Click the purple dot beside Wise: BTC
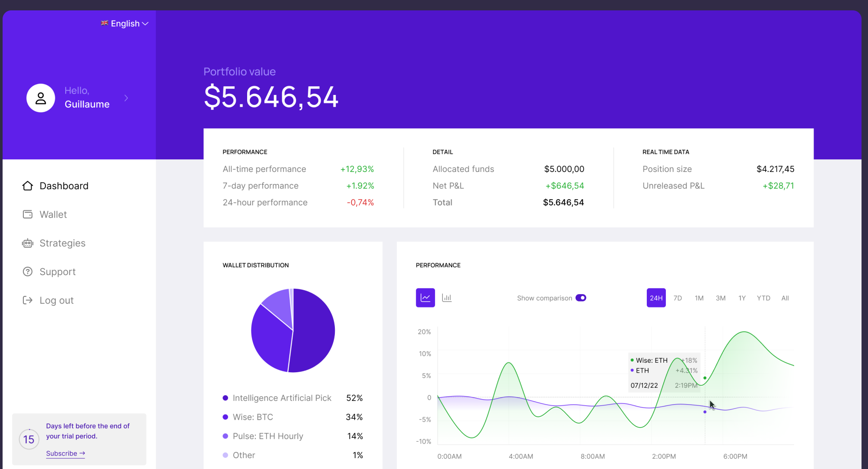The image size is (868, 469). (225, 417)
